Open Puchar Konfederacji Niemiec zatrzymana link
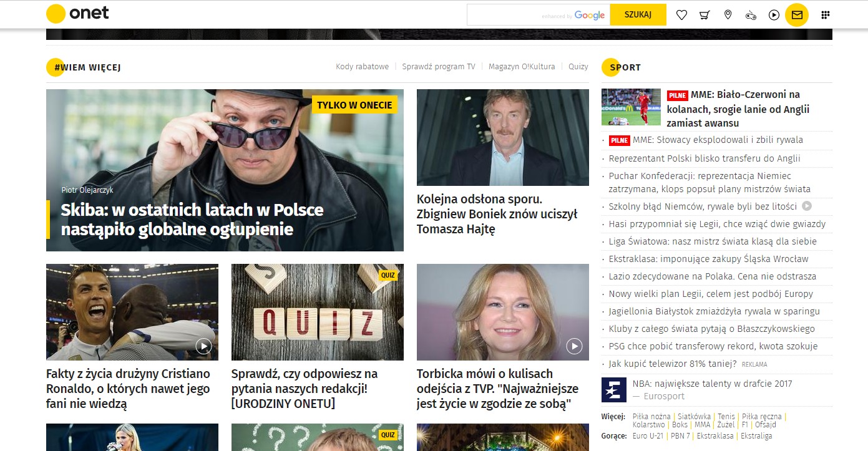This screenshot has height=451, width=868. pos(710,182)
